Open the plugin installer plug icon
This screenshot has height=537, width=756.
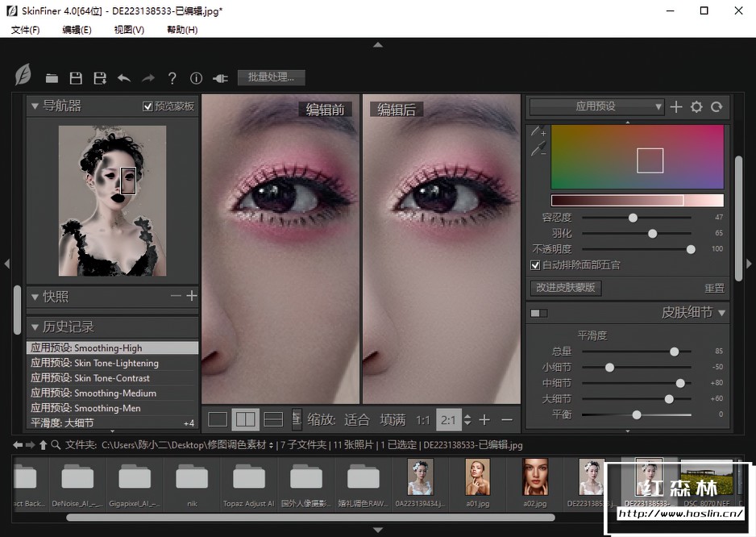click(220, 78)
